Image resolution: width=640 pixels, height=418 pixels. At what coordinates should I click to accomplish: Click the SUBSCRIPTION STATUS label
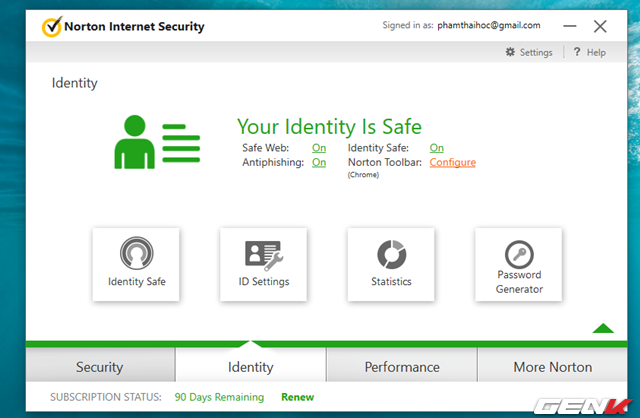click(x=106, y=397)
